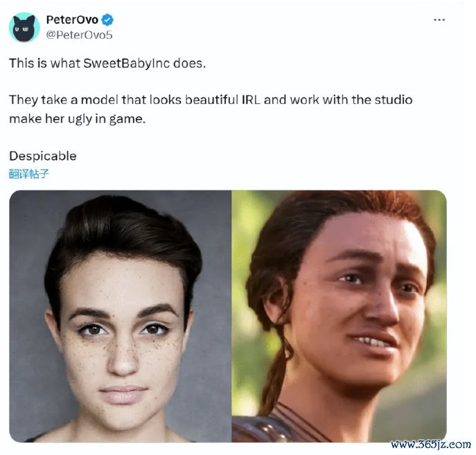This screenshot has width=476, height=455.
Task: Open PeterOvo's black cat profile avatar
Action: click(x=24, y=27)
